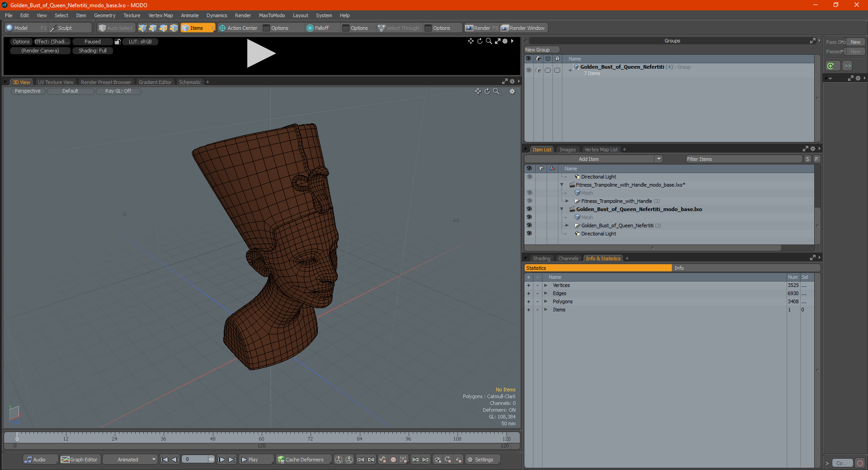
Task: Click Paused state in preview
Action: [93, 42]
